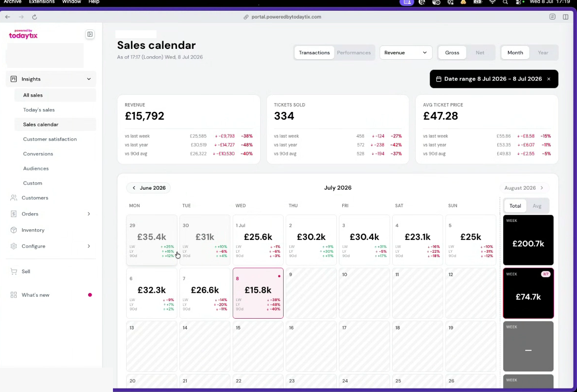The height and width of the screenshot is (392, 577).
Task: Clear the date range with X
Action: [549, 79]
